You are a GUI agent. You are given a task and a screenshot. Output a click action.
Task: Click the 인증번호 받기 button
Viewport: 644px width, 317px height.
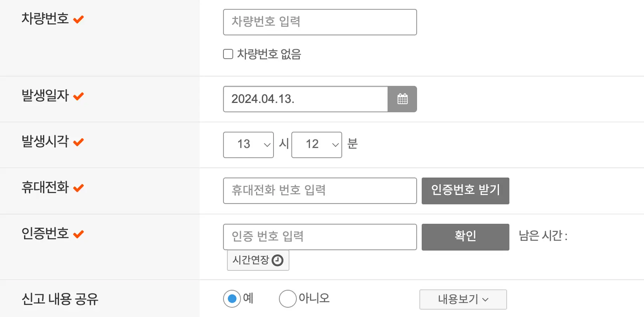[465, 191]
